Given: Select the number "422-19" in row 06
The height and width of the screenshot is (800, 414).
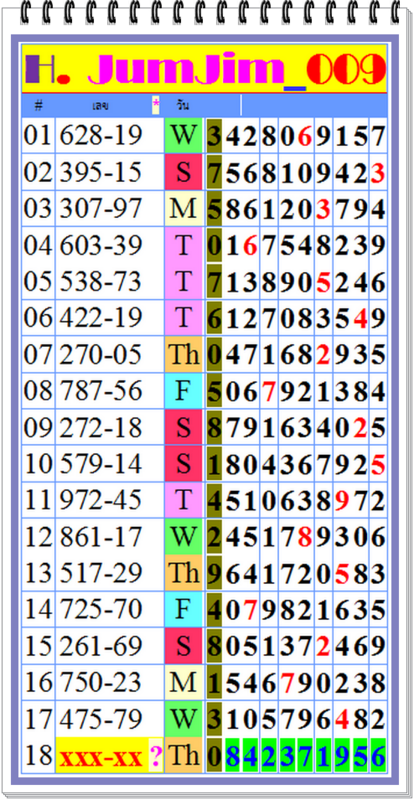Looking at the screenshot, I should click(x=100, y=317).
